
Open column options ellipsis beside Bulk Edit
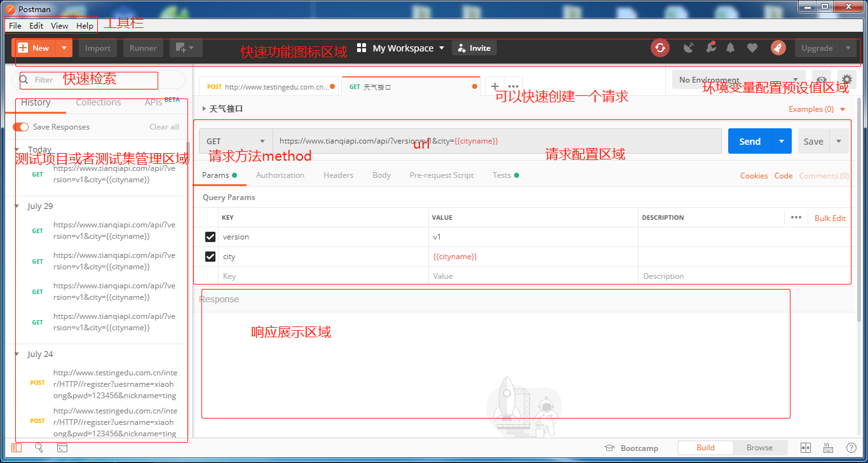(x=796, y=217)
